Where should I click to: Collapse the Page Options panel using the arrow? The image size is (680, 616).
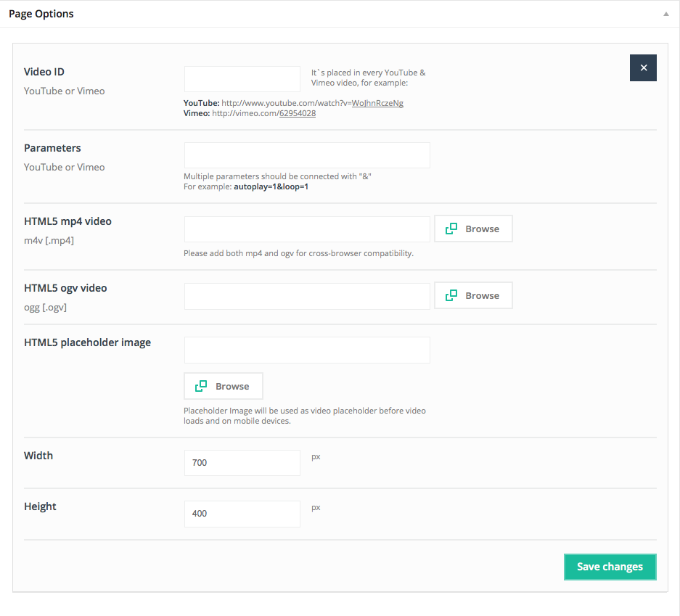pyautogui.click(x=665, y=14)
